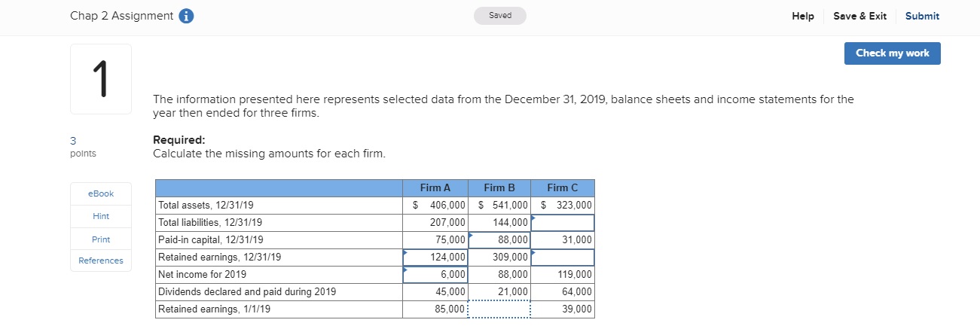980x326 pixels.
Task: Click Firm B retained earnings 1/1/19 field
Action: (499, 309)
